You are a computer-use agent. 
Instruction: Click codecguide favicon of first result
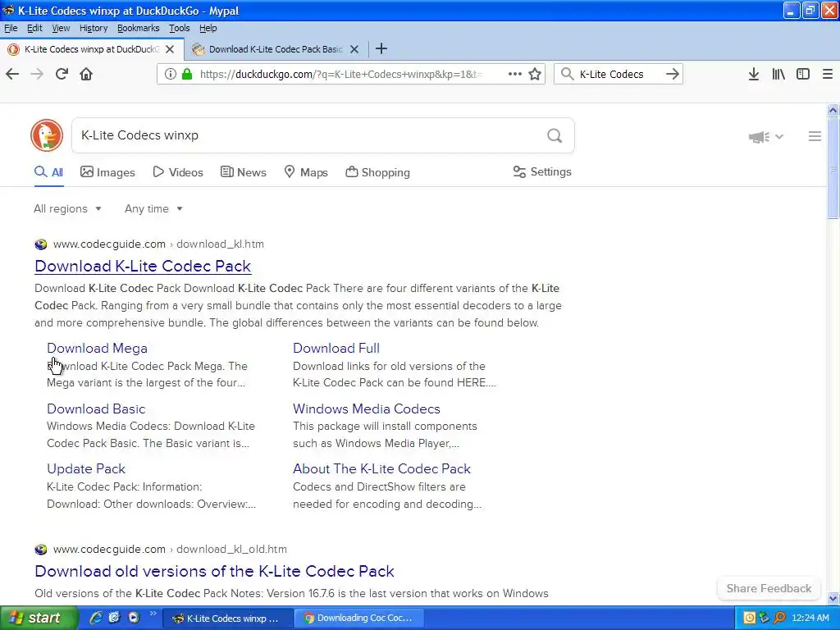[x=41, y=244]
